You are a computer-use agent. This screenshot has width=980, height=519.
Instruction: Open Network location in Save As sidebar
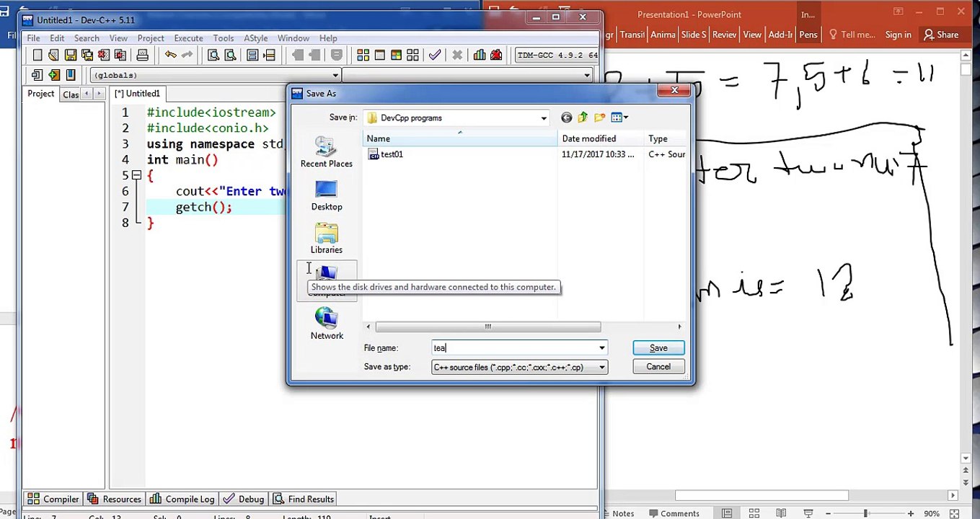(x=327, y=324)
